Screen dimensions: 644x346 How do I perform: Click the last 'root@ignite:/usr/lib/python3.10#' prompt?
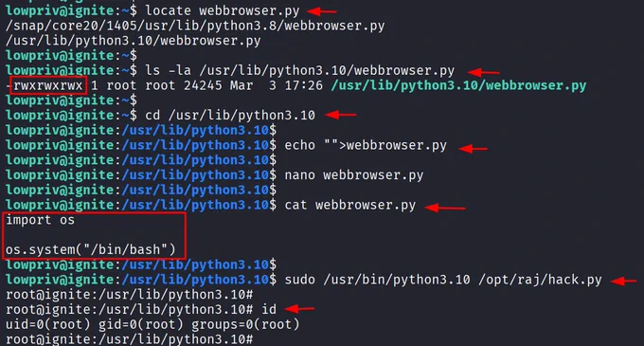(x=130, y=339)
